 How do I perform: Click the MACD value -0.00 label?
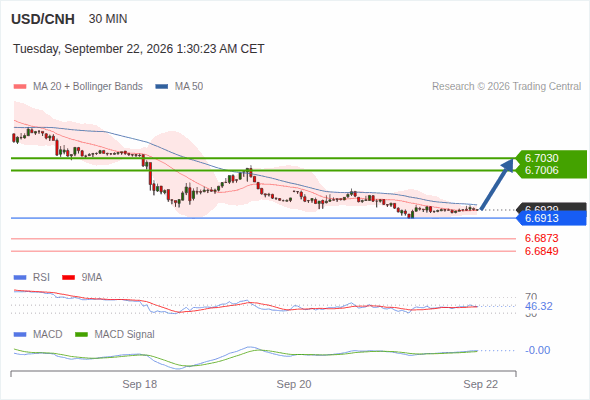(538, 350)
